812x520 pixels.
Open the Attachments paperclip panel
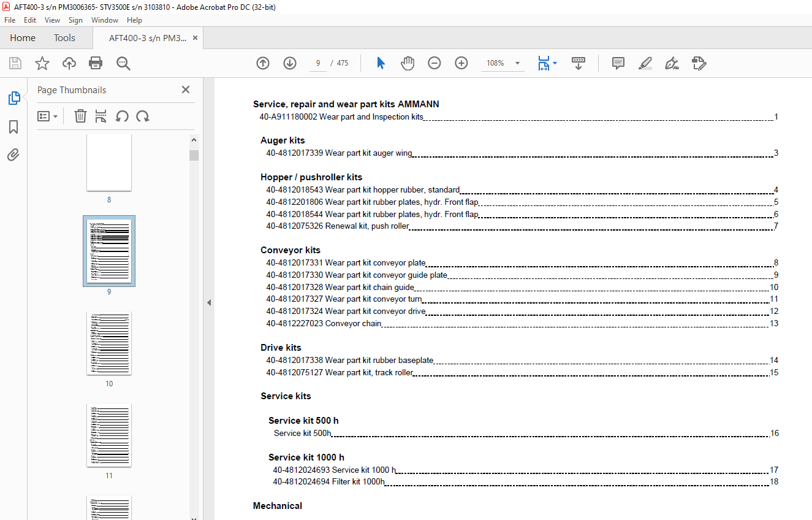(x=13, y=155)
